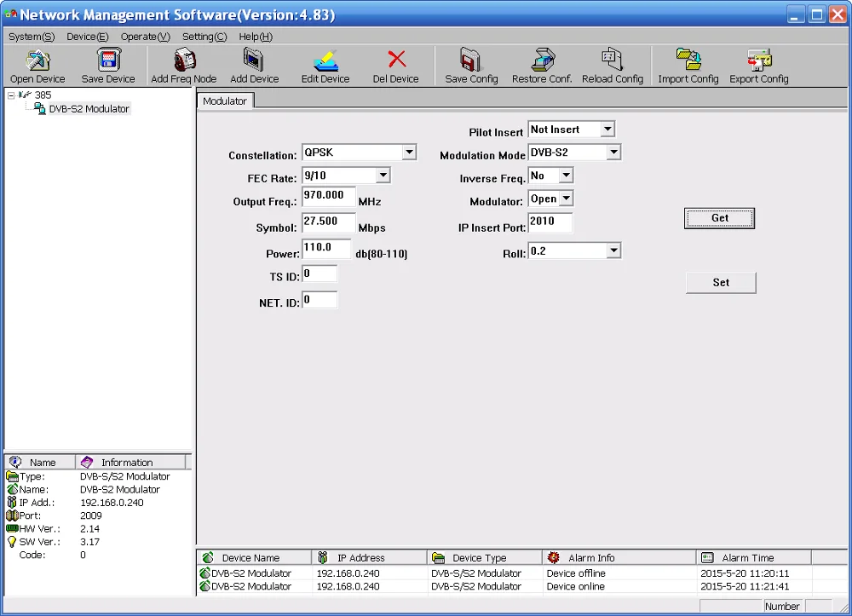The width and height of the screenshot is (852, 616).
Task: Click the Reload Config icon
Action: 613,60
